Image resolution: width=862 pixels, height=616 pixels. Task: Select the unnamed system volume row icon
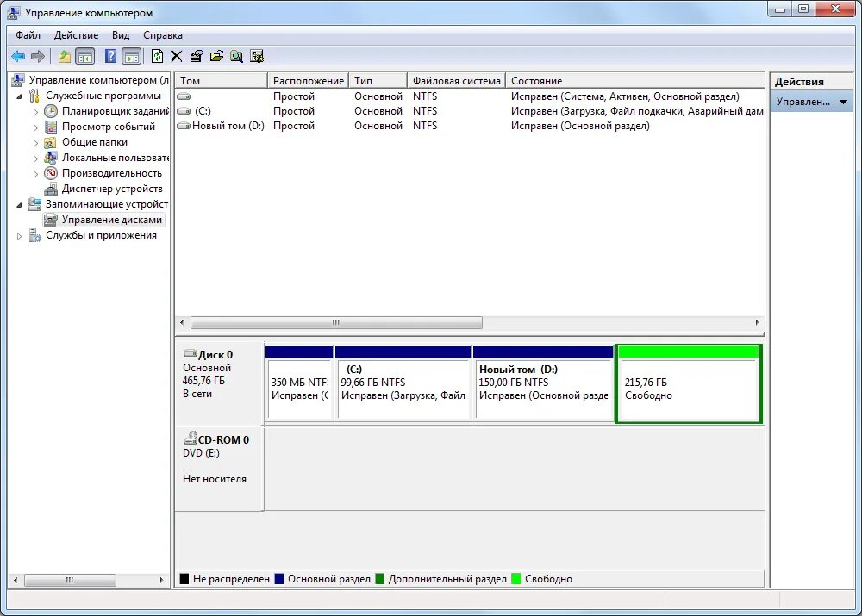pyautogui.click(x=184, y=96)
